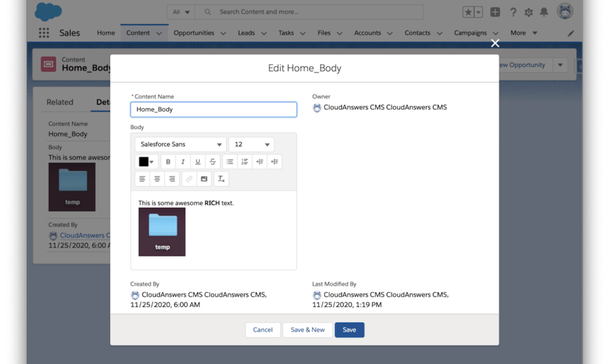Remove formatting with the clear format icon
609x364 pixels.
coord(221,179)
